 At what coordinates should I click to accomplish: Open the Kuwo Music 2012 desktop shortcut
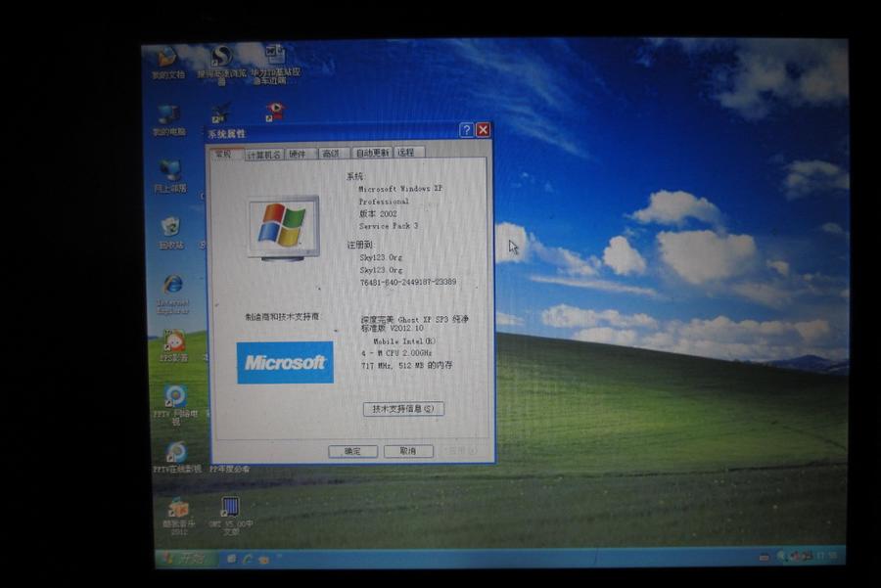coord(179,517)
